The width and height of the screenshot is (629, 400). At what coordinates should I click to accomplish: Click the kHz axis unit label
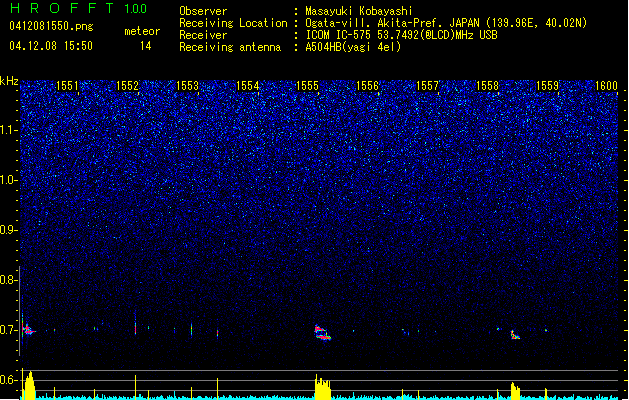coord(9,81)
